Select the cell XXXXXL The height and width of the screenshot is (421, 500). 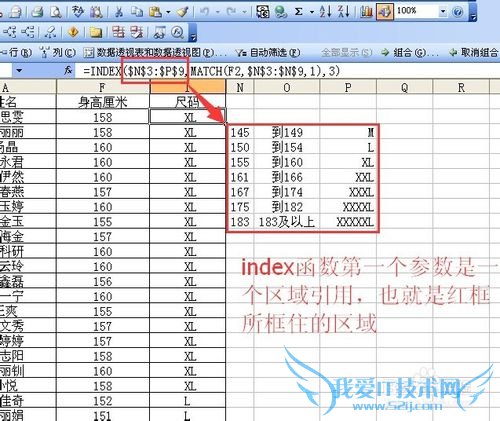point(348,222)
